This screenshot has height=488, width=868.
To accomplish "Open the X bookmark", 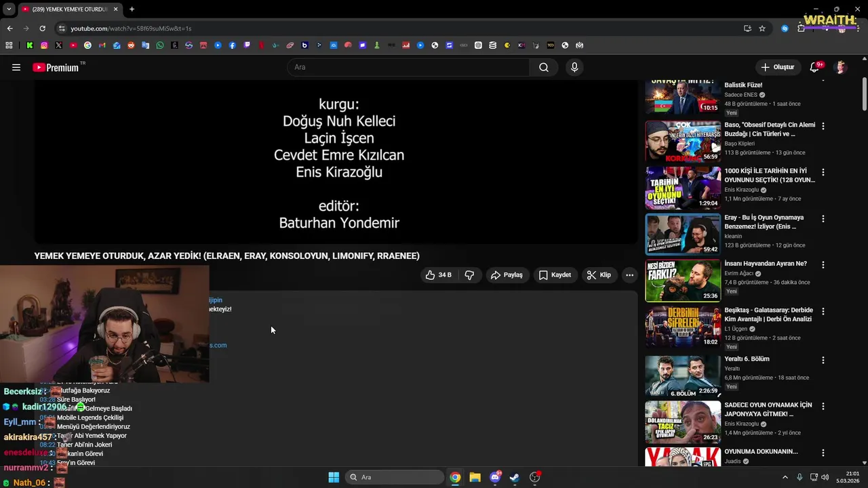I will 58,45.
